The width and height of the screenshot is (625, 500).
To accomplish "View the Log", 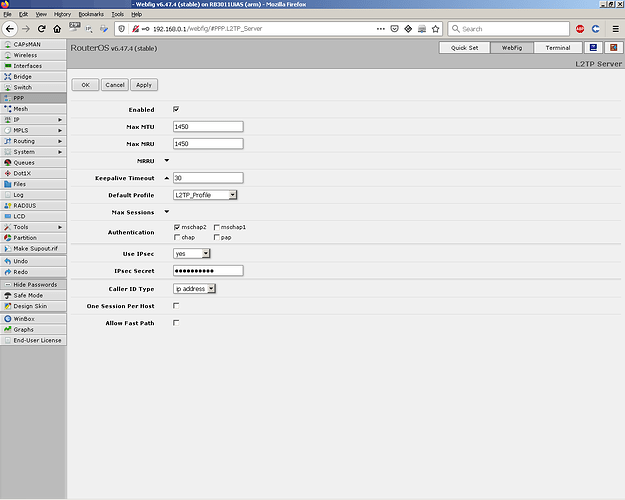I will [x=33, y=195].
